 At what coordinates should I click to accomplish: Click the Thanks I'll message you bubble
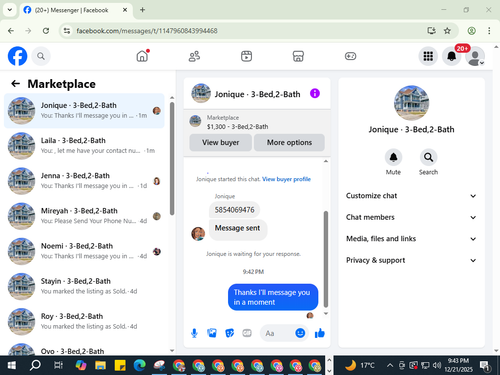coord(273,297)
